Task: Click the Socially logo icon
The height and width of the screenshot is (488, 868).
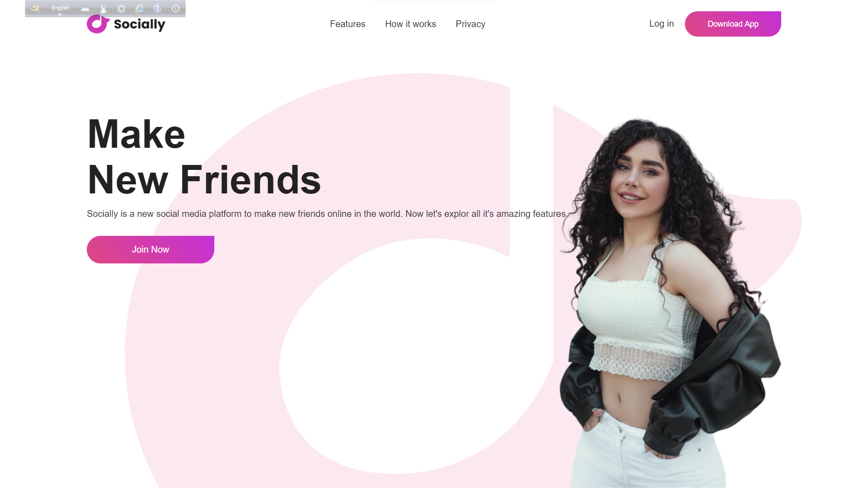Action: 98,24
